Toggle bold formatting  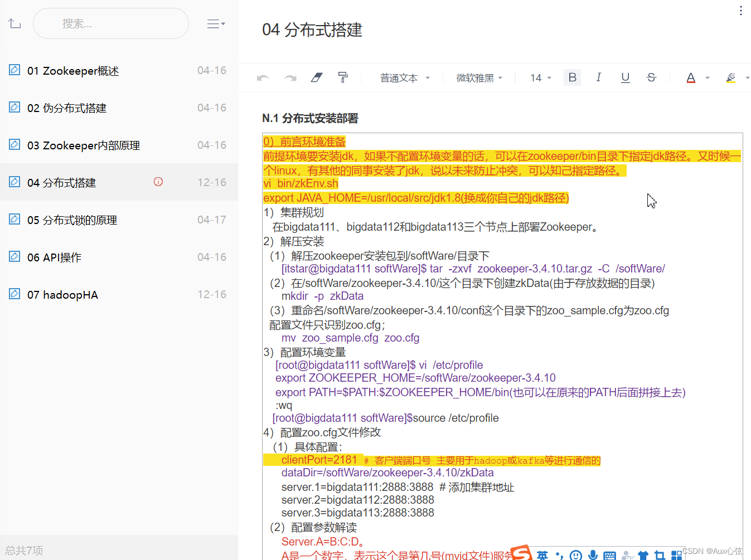(572, 77)
